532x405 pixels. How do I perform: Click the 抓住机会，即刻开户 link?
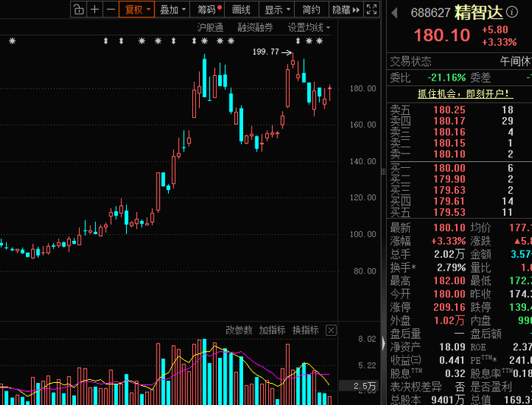pos(465,93)
